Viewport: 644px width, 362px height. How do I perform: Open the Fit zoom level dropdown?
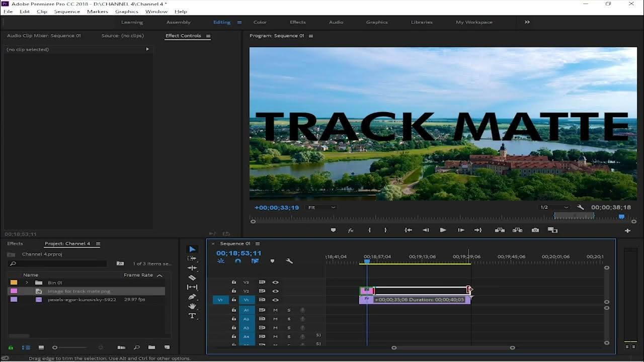[321, 207]
